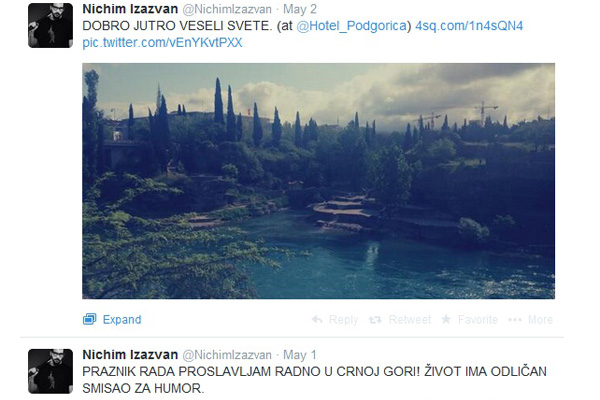This screenshot has height=400, width=600.
Task: Open the May 2 timestamp
Action: (300, 9)
